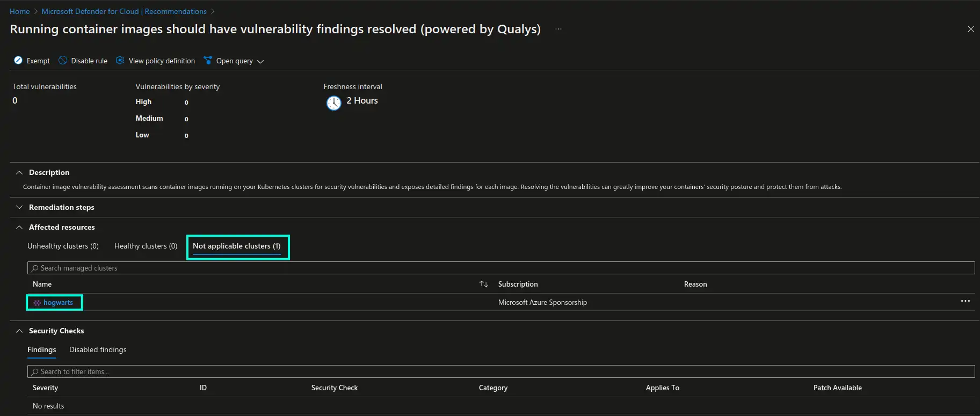Click the Reason column header

[695, 284]
